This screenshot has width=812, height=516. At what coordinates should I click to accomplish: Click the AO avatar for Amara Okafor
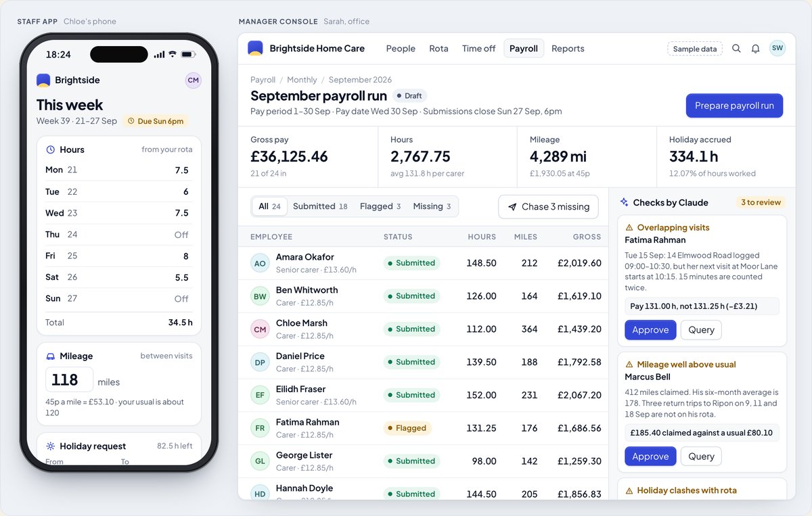click(x=260, y=263)
